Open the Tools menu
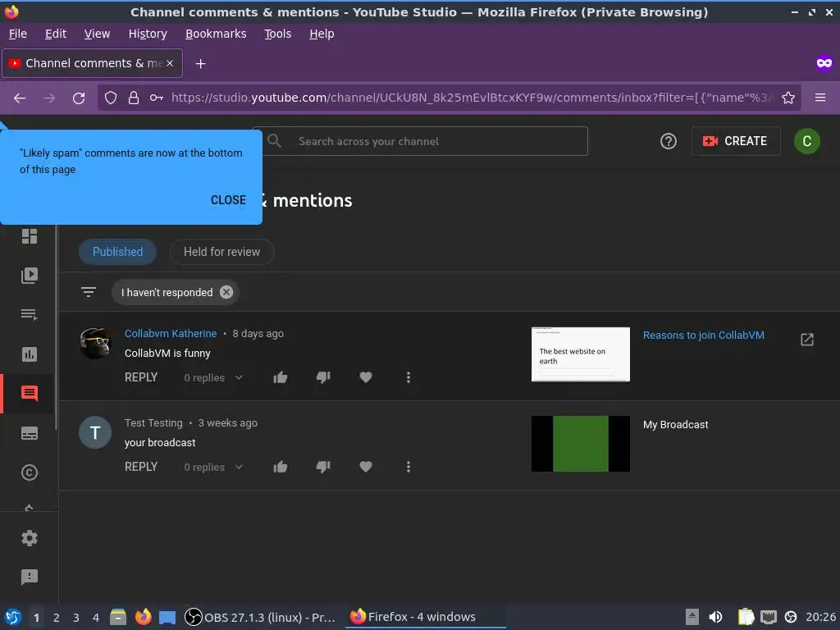Image resolution: width=840 pixels, height=630 pixels. coord(278,34)
